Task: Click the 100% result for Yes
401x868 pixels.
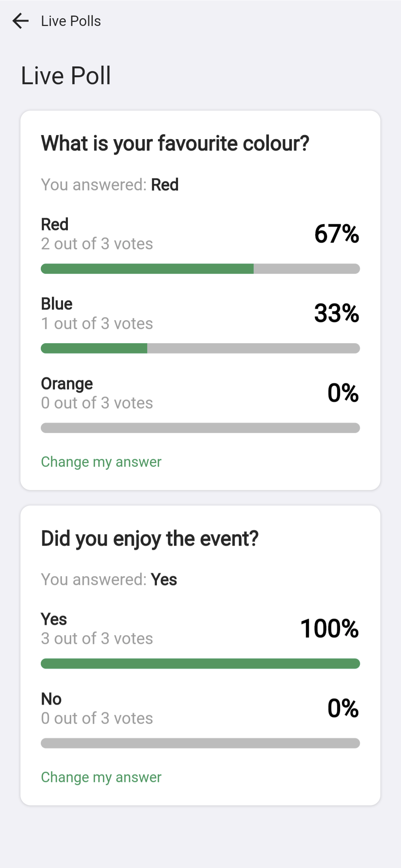Action: point(330,628)
